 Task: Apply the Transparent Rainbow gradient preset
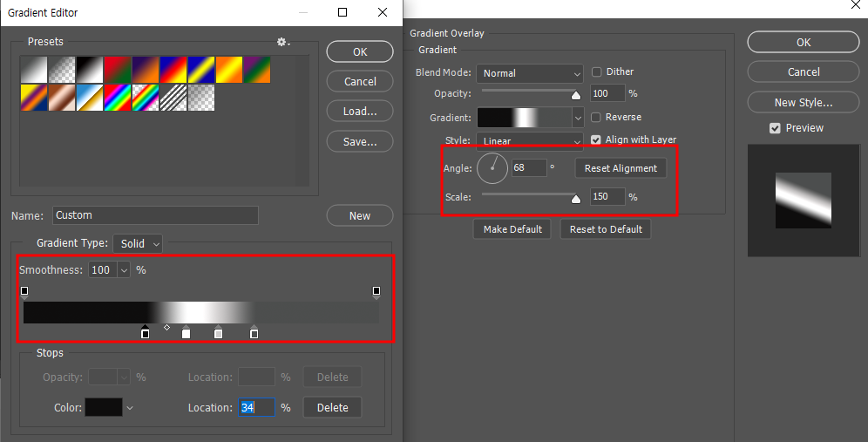pos(146,98)
